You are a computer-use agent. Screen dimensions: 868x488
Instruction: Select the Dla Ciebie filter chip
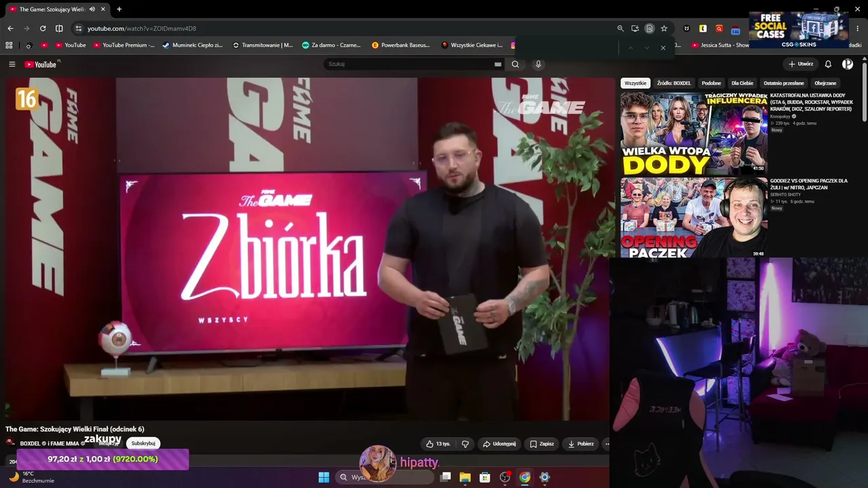[x=742, y=83]
